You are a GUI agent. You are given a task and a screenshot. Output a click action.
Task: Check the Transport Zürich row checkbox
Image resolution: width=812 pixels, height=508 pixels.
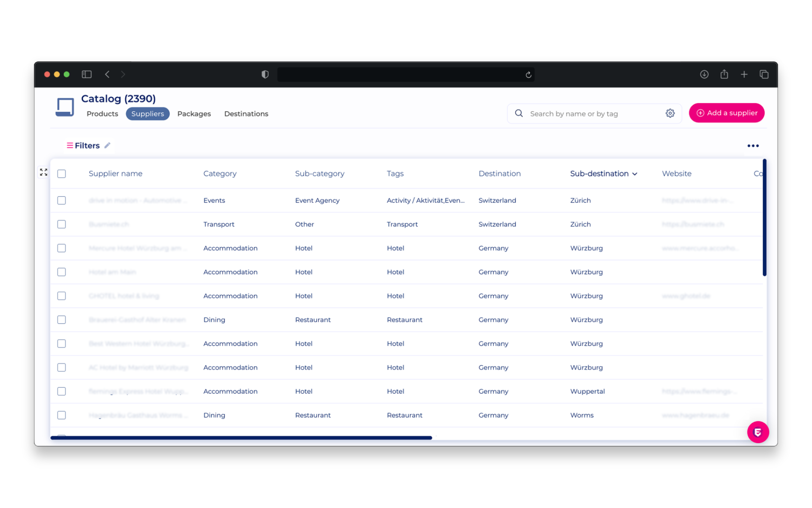tap(62, 224)
